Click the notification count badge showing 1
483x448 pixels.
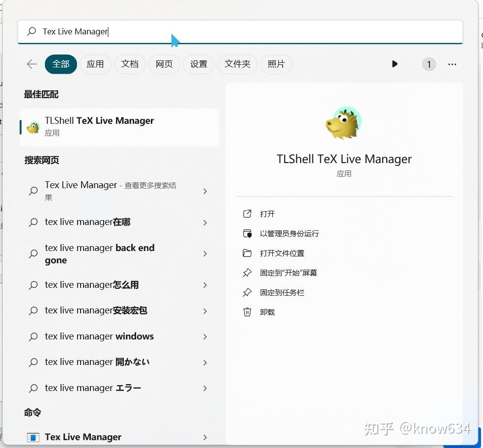(x=428, y=64)
